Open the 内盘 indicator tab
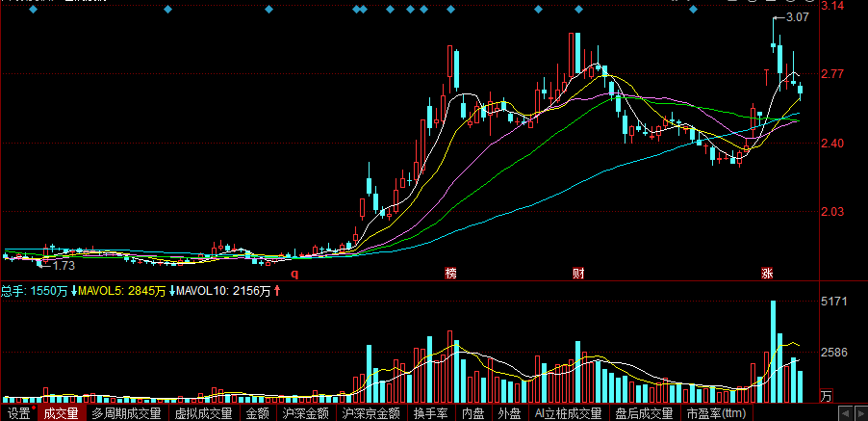 pos(473,413)
